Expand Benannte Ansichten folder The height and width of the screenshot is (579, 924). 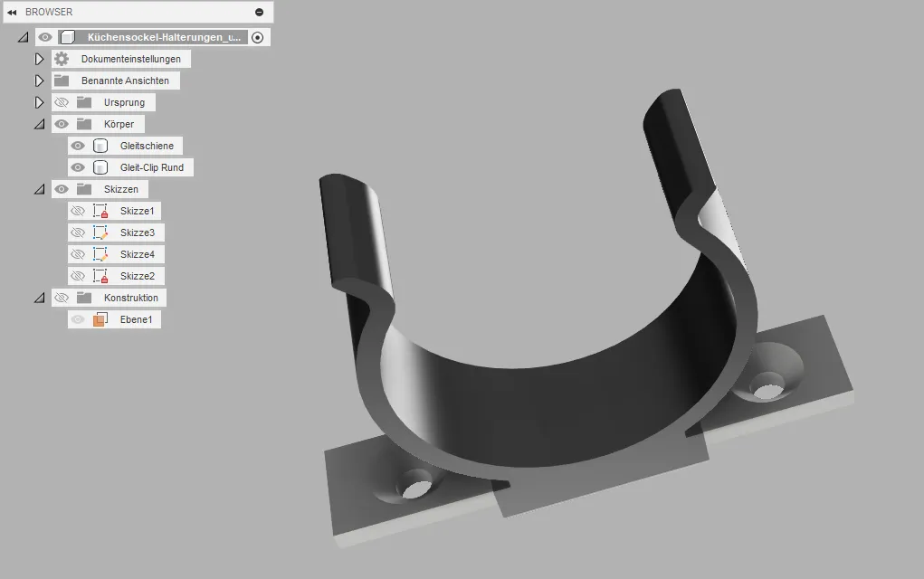39,81
